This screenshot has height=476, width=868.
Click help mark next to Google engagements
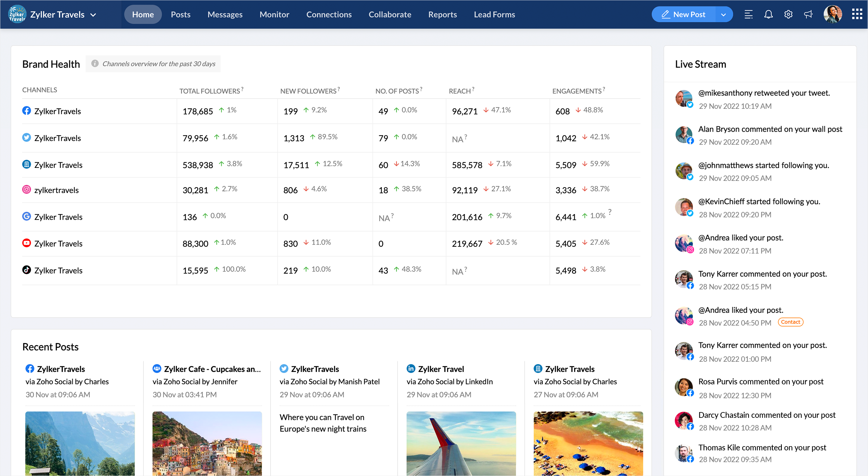tap(609, 212)
